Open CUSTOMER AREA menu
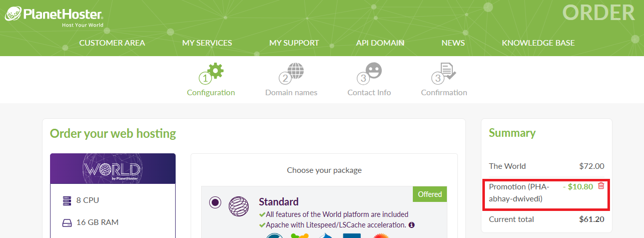644x238 pixels. click(112, 43)
